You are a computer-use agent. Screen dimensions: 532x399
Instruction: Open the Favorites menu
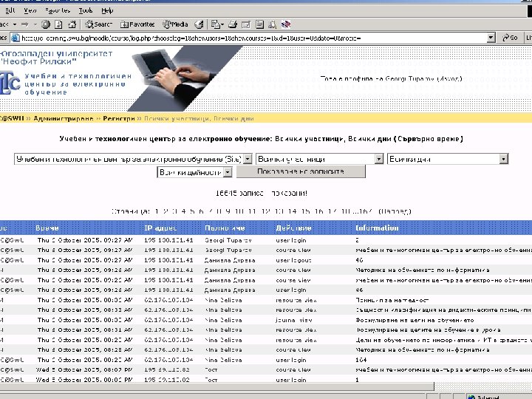[58, 10]
